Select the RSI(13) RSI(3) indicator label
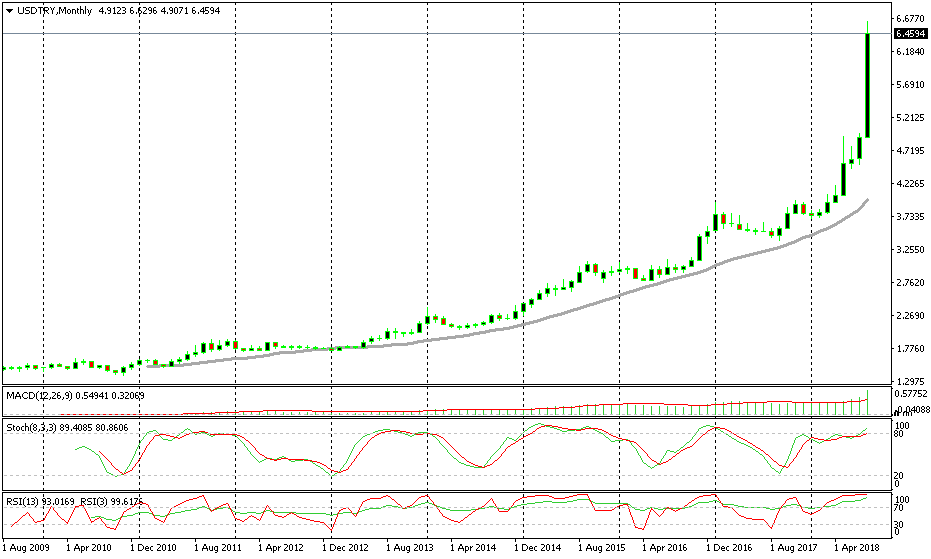This screenshot has width=931, height=559. pos(75,501)
